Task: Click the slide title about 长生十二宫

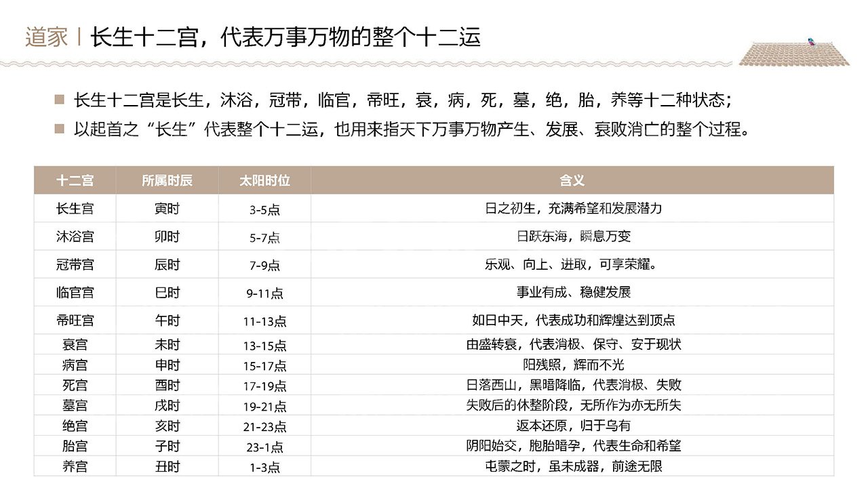Action: 285,37
